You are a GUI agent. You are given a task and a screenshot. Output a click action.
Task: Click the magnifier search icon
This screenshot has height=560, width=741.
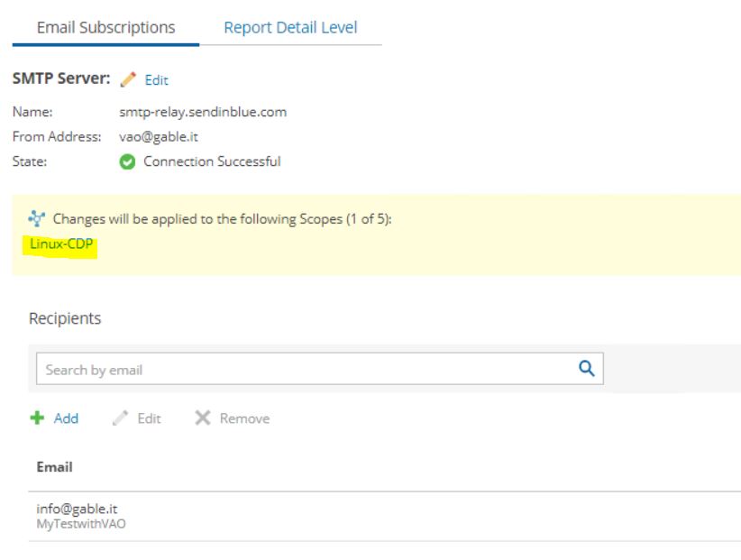pos(587,368)
